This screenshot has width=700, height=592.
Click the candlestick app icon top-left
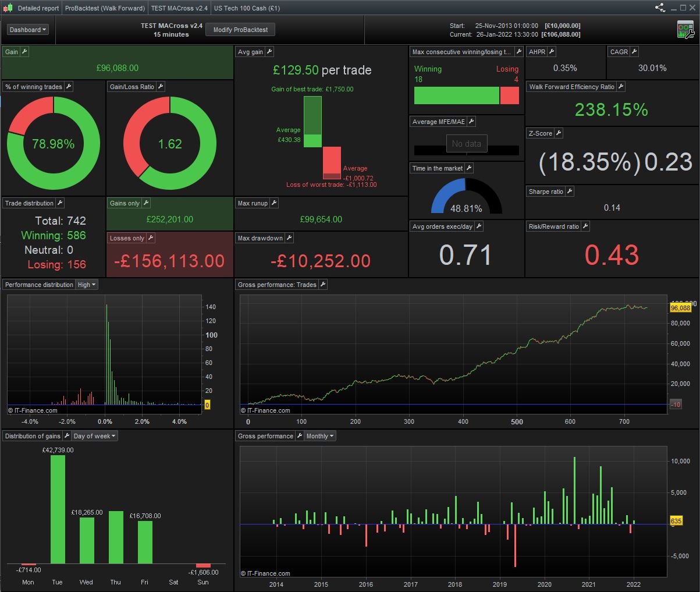click(8, 8)
